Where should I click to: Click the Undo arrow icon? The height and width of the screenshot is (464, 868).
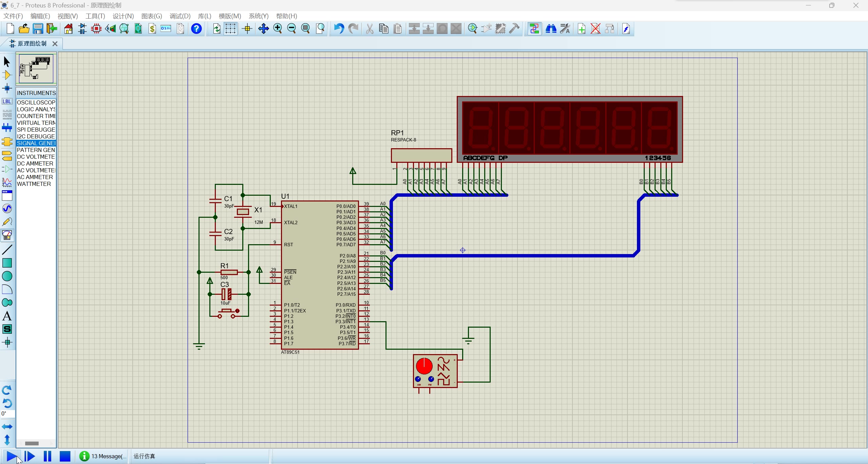338,29
